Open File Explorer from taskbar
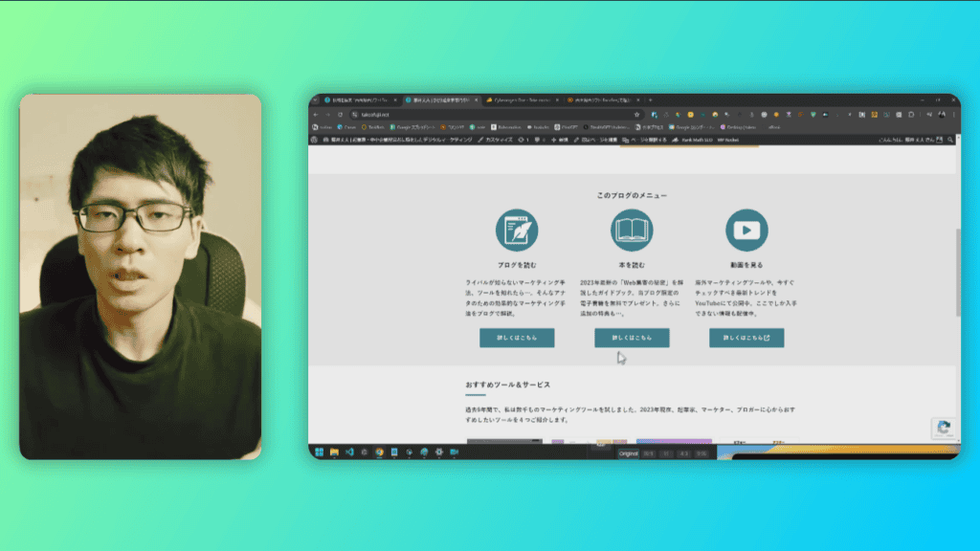This screenshot has height=551, width=980. click(334, 452)
